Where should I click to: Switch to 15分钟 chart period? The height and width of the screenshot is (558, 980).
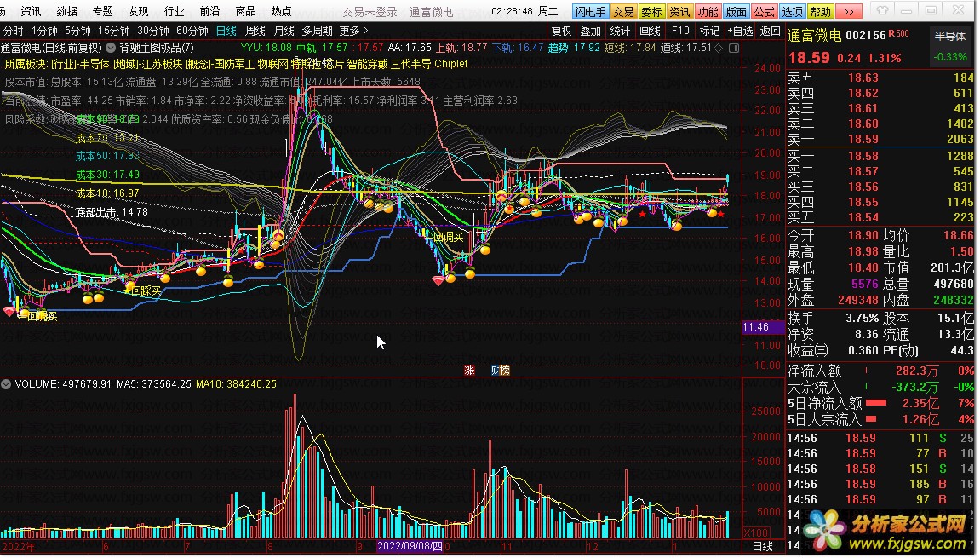[114, 31]
